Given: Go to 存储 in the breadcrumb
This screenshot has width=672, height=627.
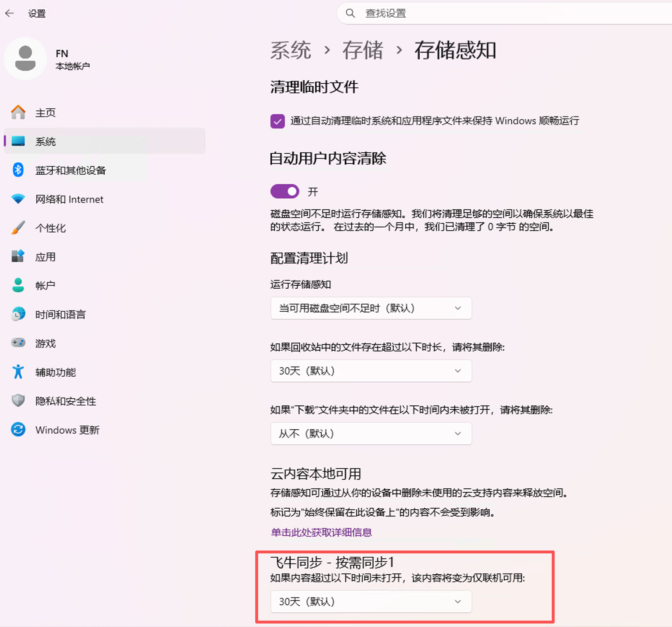Looking at the screenshot, I should 362,50.
